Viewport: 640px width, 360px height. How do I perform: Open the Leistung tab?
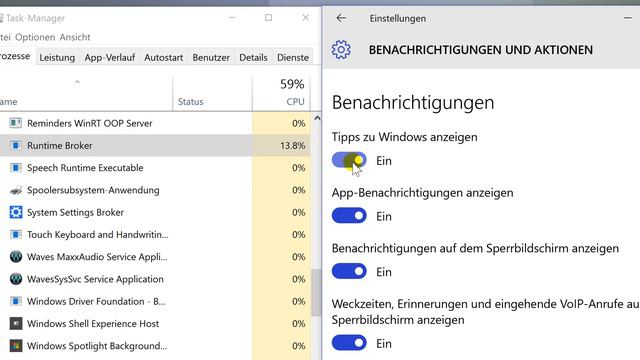tap(57, 58)
